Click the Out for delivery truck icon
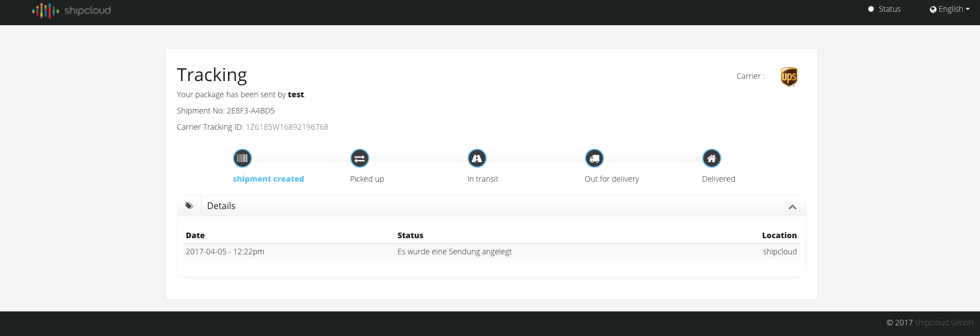 tap(594, 158)
